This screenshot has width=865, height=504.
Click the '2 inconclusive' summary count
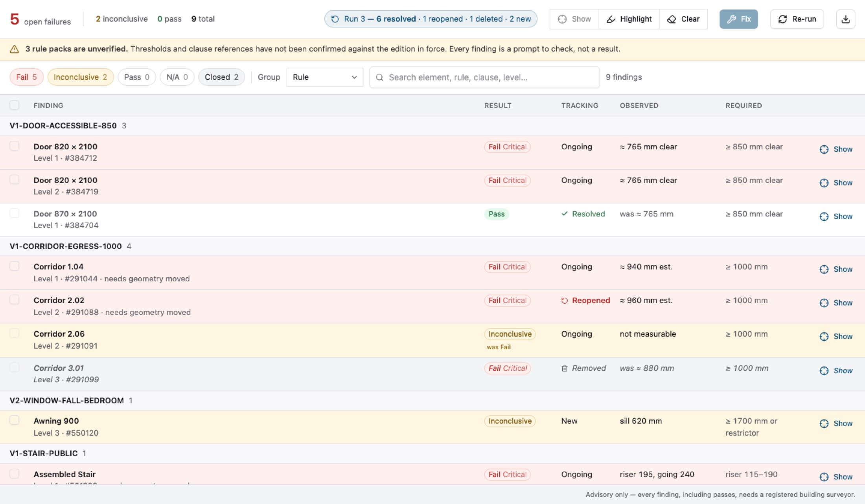coord(121,19)
